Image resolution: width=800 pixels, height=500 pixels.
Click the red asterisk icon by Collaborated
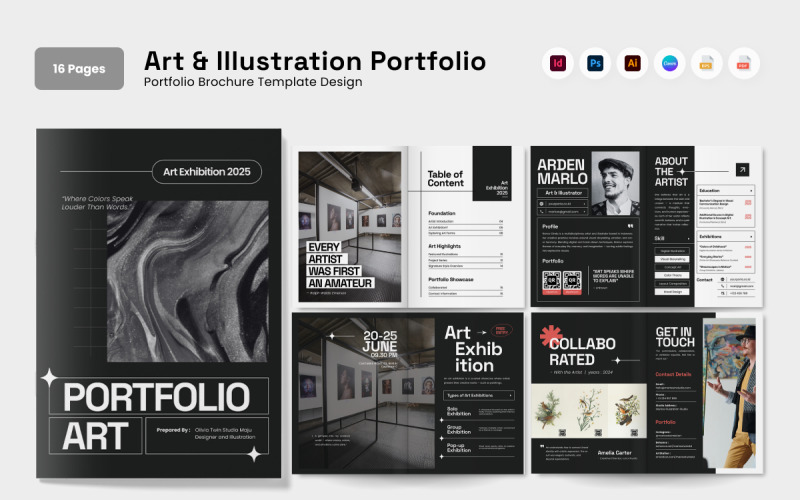[x=552, y=336]
